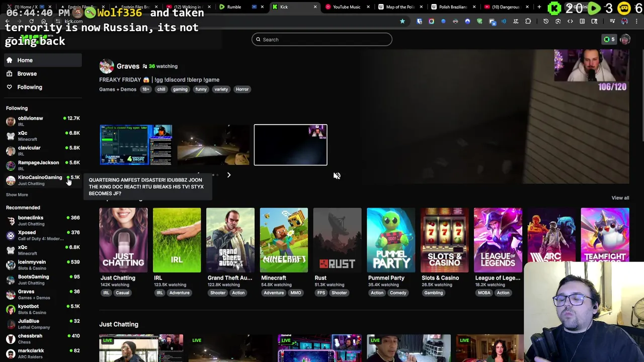This screenshot has height=362, width=644.
Task: Open the Chrome profile avatar
Action: click(x=624, y=21)
